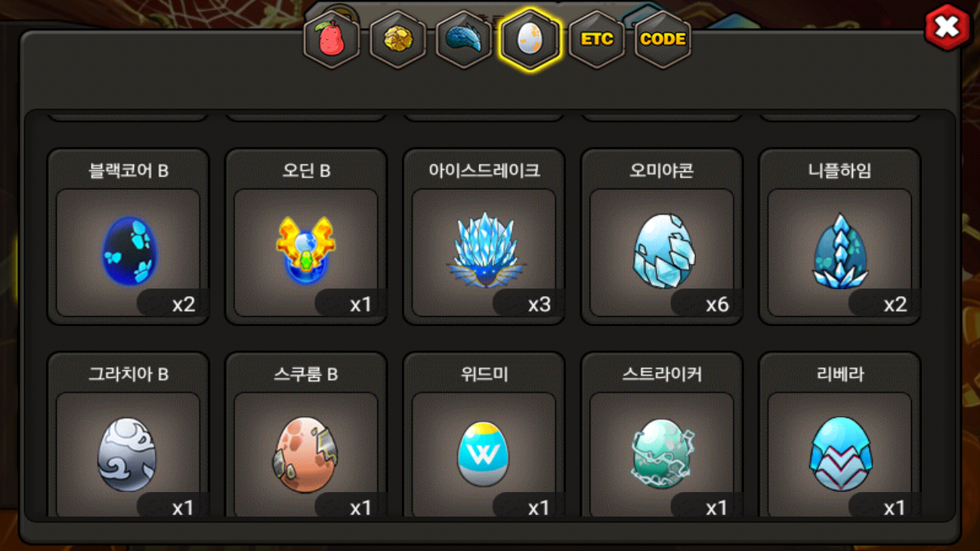Select the 니플하임 egg item
This screenshot has height=551, width=980.
click(840, 236)
